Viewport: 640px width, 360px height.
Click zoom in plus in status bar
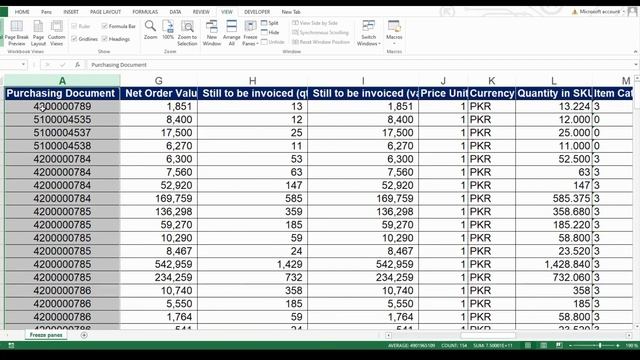[618, 346]
